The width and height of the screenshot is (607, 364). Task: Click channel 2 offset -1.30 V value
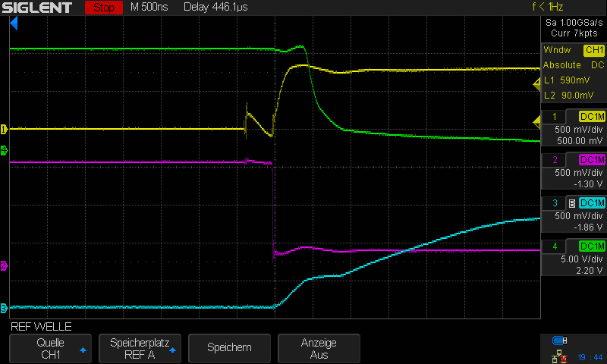point(588,184)
